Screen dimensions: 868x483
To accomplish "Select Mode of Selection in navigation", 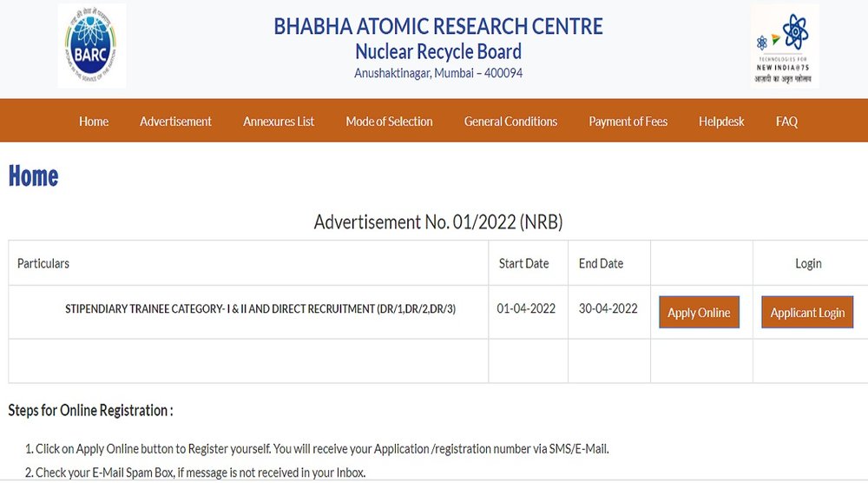I will coord(389,122).
